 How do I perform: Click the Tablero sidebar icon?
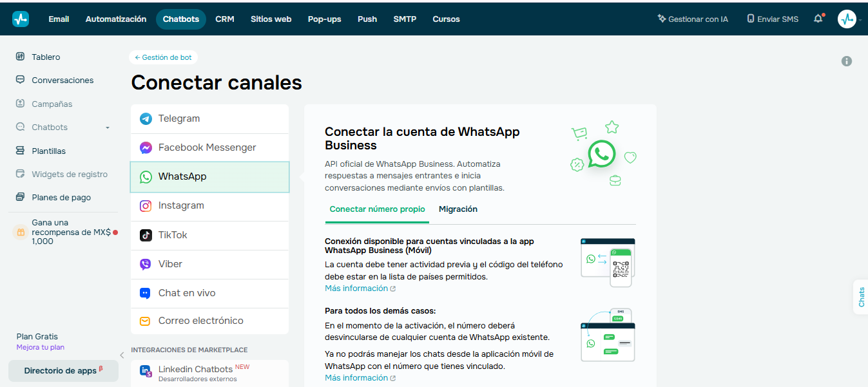point(20,57)
